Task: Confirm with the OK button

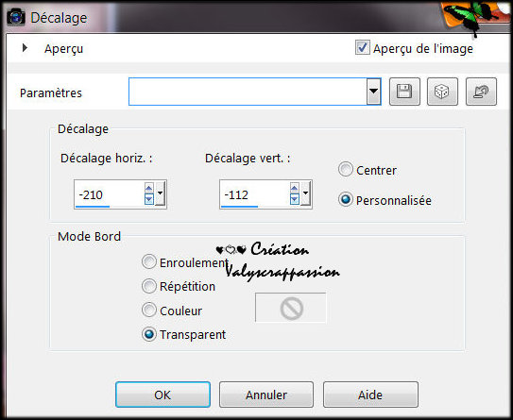Action: [162, 395]
